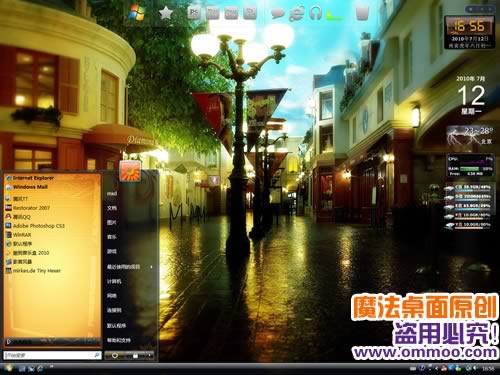Image resolution: width=500 pixels, height=375 pixels.
Task: Open the star favorites icon in the dock
Action: click(166, 13)
